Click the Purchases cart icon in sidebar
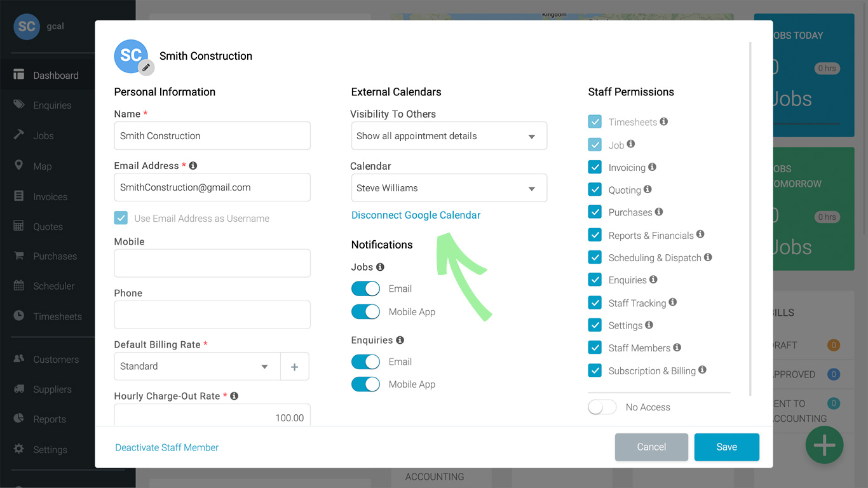868x488 pixels. pos(19,256)
